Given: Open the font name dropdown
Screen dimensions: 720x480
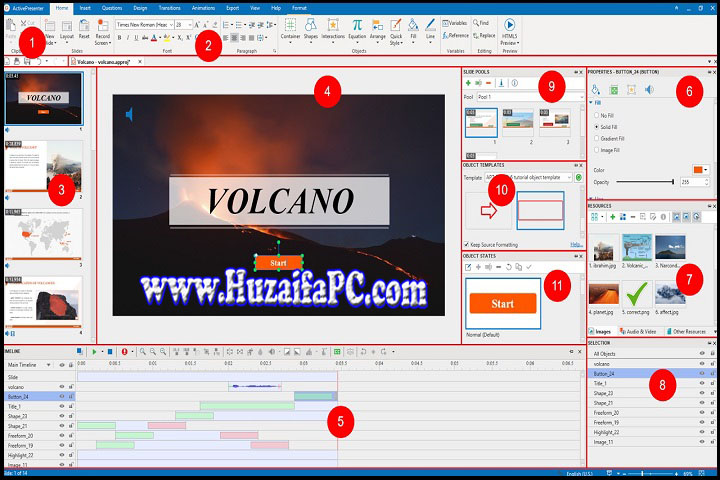Looking at the screenshot, I should tap(171, 24).
